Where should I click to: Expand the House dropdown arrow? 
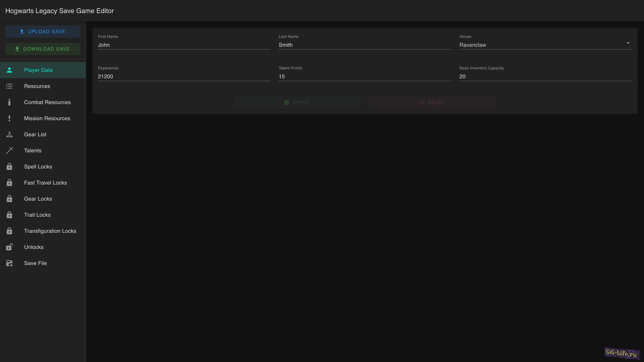pos(628,43)
